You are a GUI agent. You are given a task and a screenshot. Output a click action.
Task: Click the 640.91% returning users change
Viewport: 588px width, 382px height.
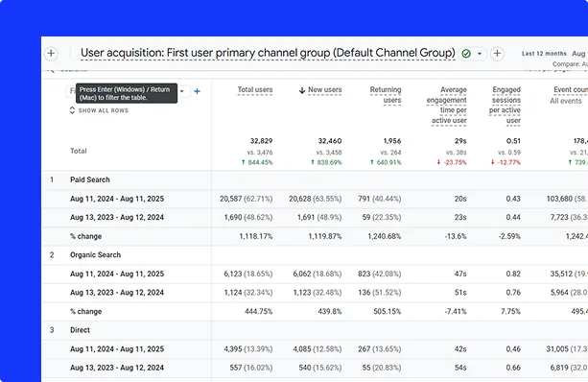[386, 162]
